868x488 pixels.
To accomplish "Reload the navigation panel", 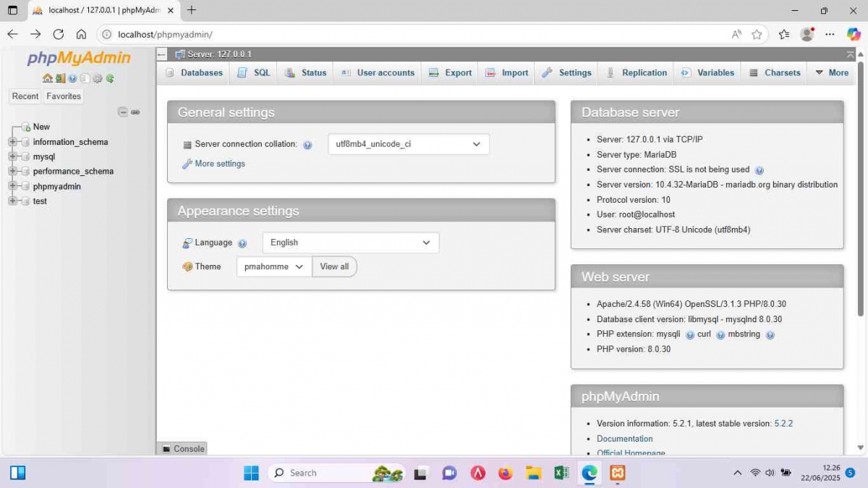I will tap(110, 78).
